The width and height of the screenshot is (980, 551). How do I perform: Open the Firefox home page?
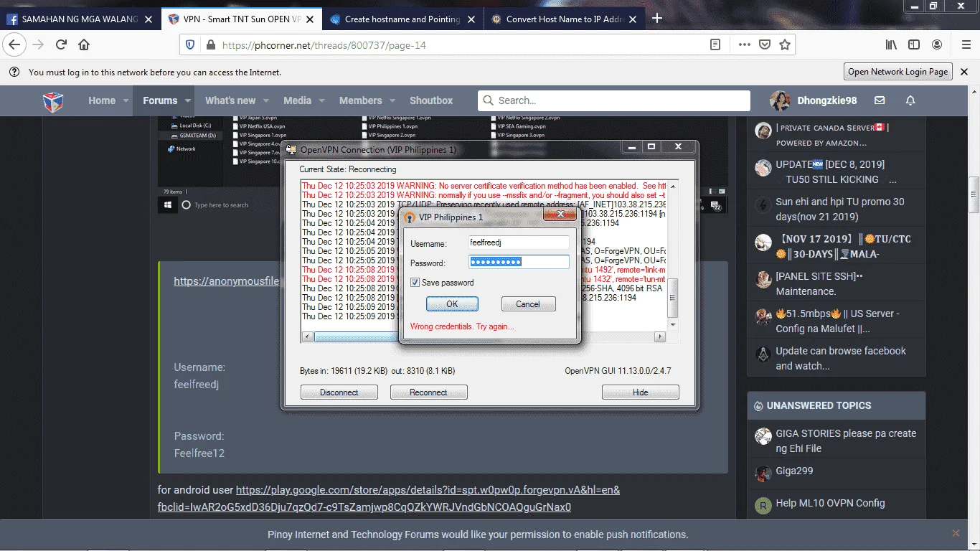coord(84,44)
